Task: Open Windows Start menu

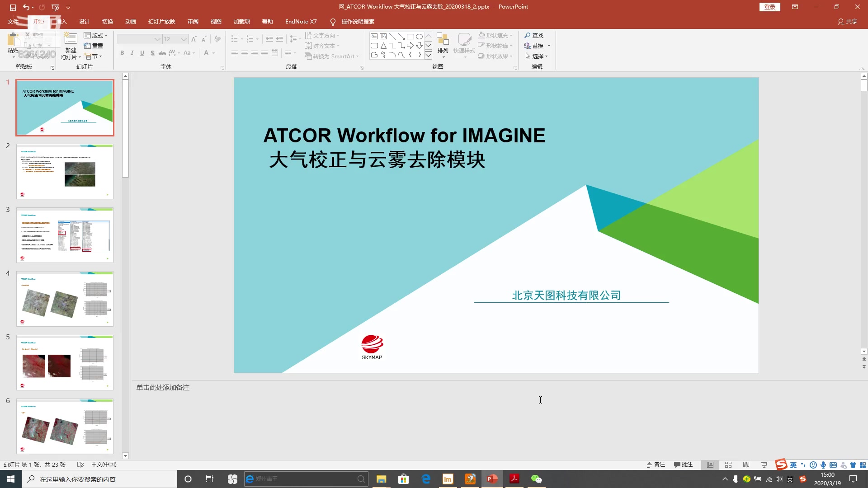Action: [x=11, y=479]
